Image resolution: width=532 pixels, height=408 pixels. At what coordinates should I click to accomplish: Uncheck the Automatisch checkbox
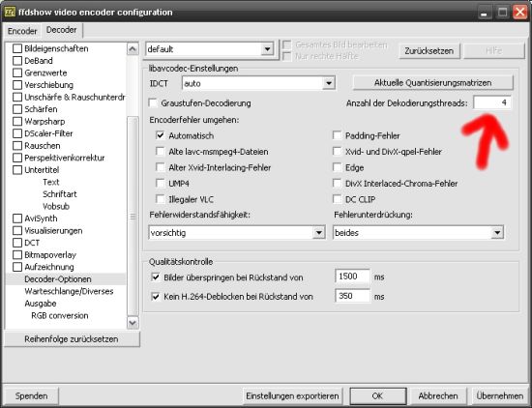[161, 135]
